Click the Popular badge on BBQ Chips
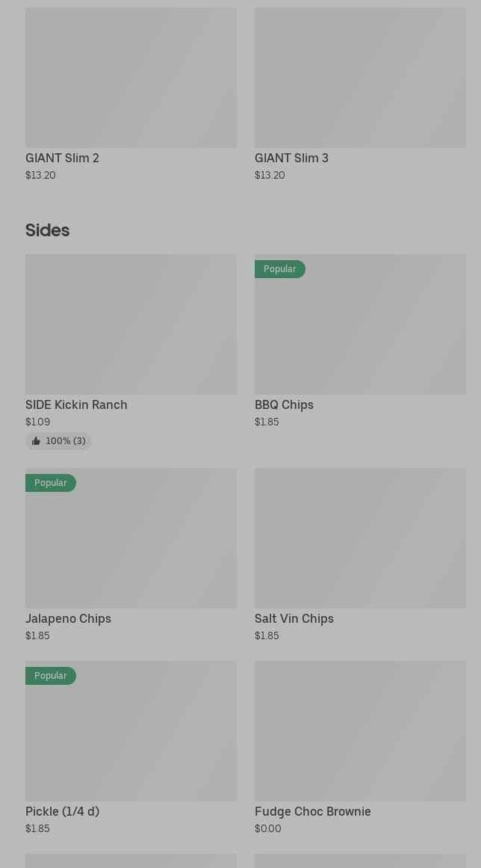This screenshot has width=481, height=868. coord(279,269)
